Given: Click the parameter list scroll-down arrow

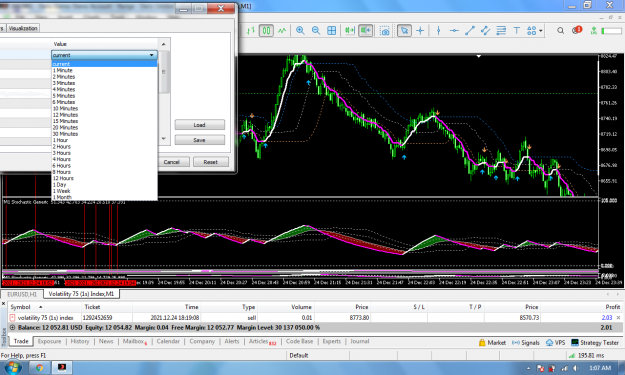Looking at the screenshot, I should 163,139.
